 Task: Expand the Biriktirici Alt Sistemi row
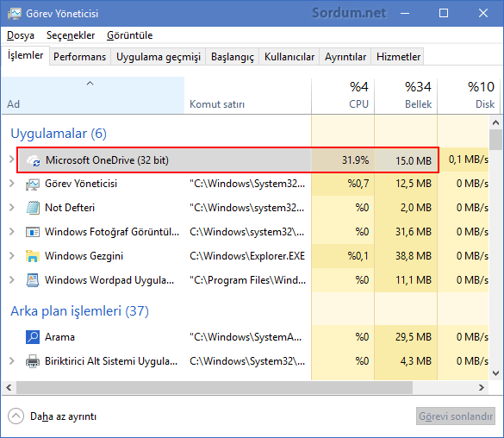pyautogui.click(x=12, y=360)
